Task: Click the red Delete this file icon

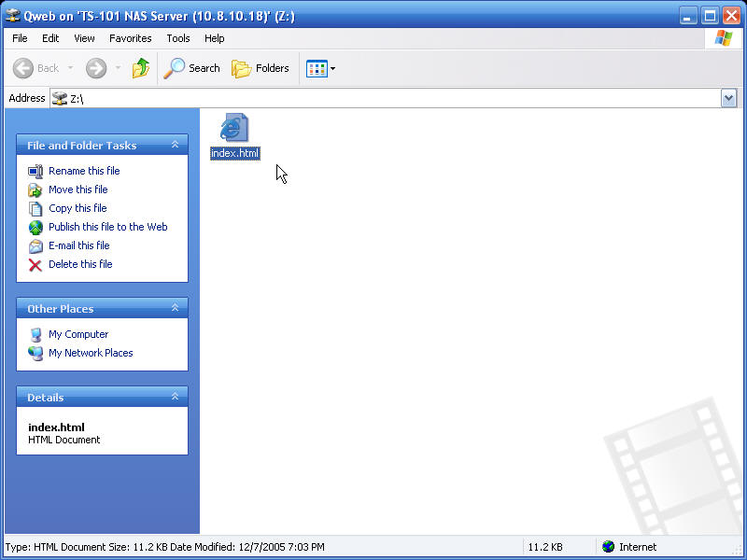Action: [35, 264]
